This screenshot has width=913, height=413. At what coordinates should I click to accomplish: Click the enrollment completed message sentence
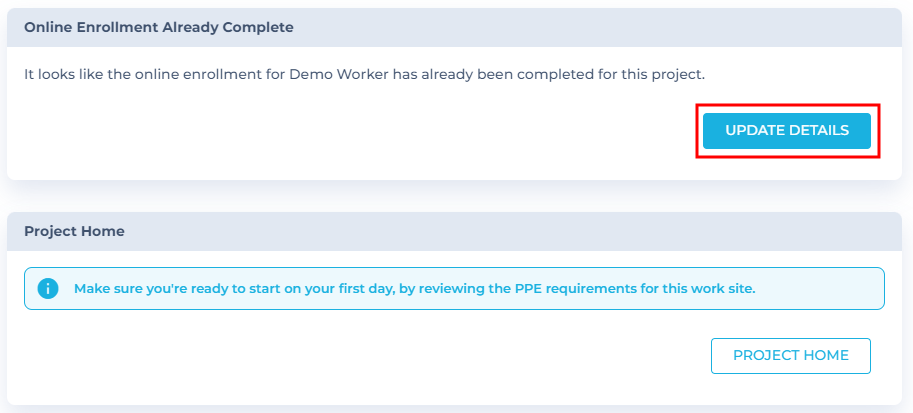[365, 75]
